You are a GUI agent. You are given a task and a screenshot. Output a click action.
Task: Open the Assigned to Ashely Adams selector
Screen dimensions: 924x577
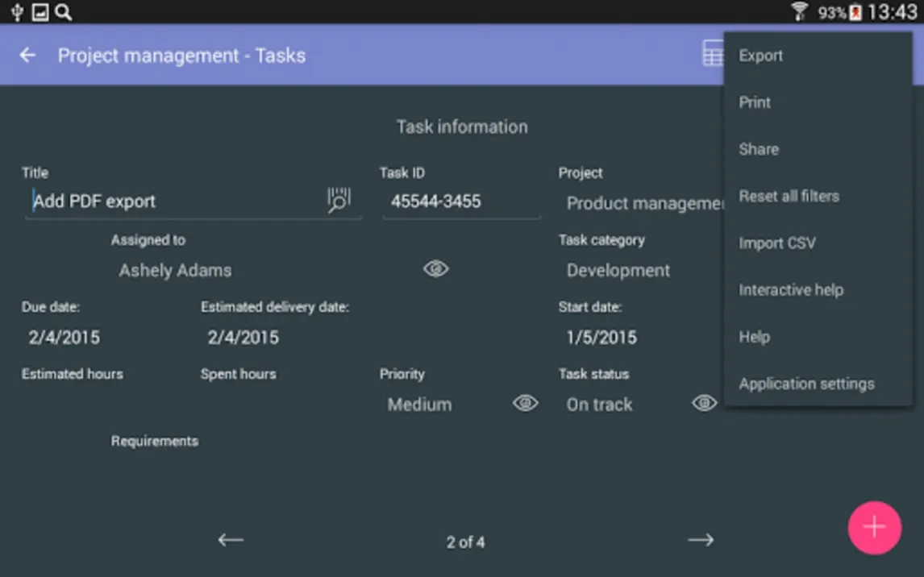(176, 271)
